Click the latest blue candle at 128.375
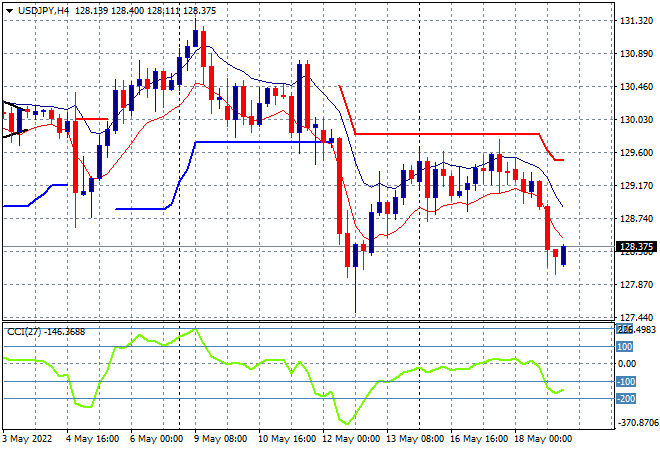Viewport: 660px width, 450px height. coord(564,256)
